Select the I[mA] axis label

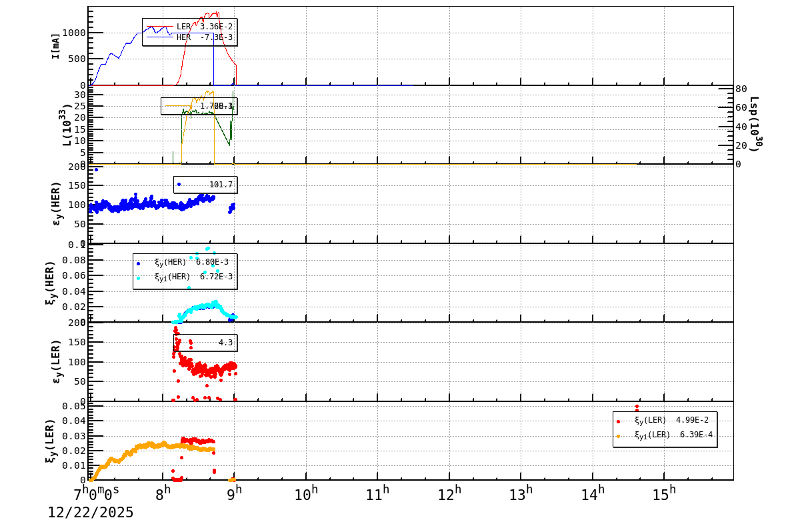coord(55,46)
